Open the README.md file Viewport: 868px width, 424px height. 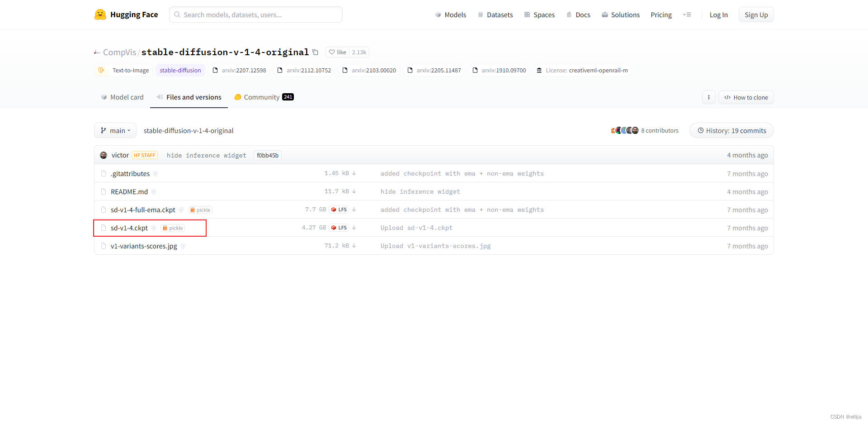click(129, 191)
